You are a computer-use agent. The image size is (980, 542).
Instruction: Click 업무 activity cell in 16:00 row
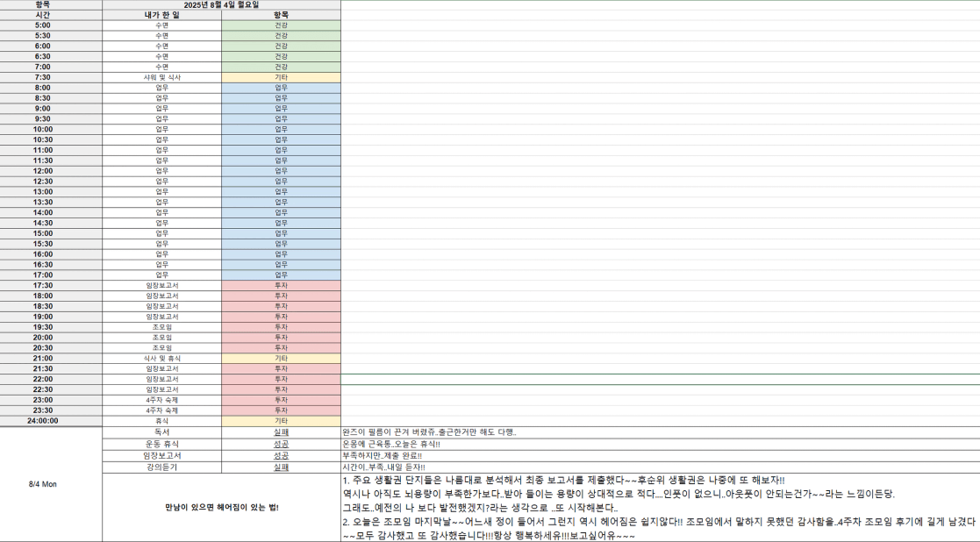pos(162,254)
